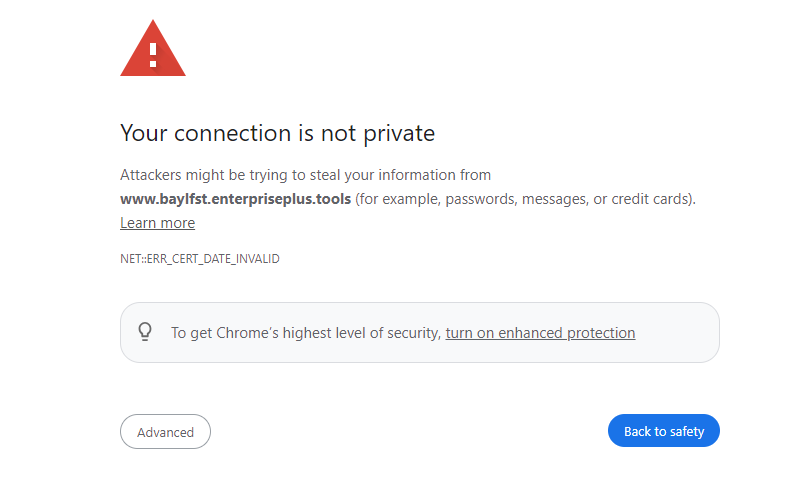796x485 pixels.
Task: Click the bold www.baylfst.enterpriseplus.tools domain text
Action: (236, 199)
